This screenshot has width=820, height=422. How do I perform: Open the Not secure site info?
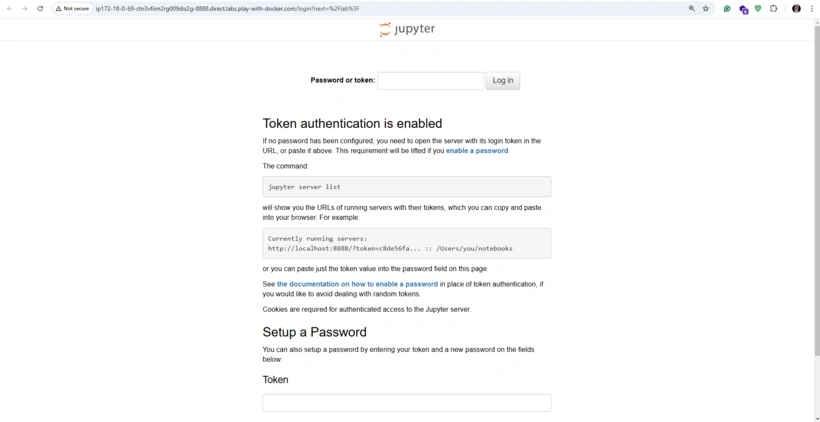coord(73,8)
